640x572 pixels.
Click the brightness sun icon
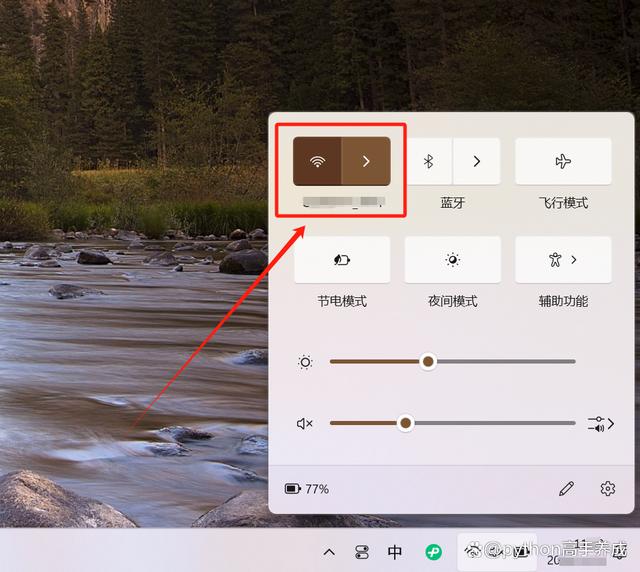[x=305, y=362]
